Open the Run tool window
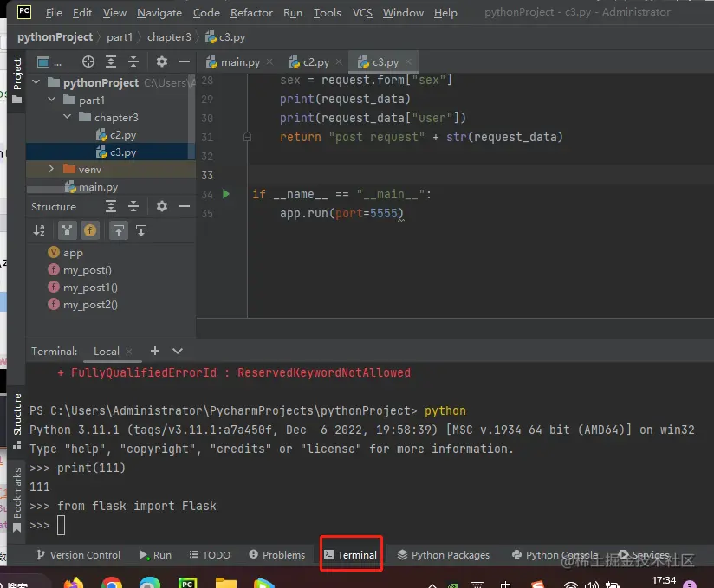The width and height of the screenshot is (714, 588). [x=156, y=555]
